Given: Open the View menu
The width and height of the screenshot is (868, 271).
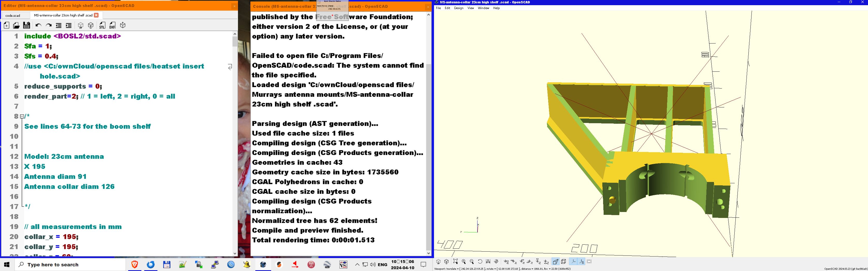Looking at the screenshot, I should tap(471, 8).
